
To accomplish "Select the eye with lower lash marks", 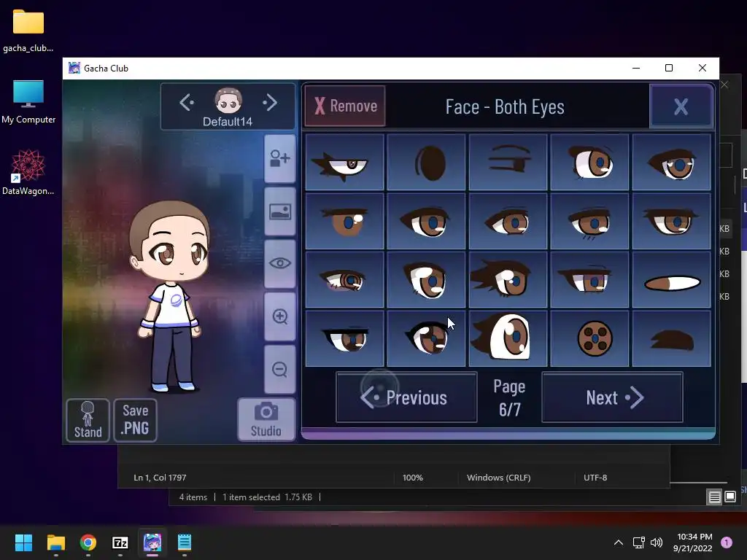I will coord(589,221).
